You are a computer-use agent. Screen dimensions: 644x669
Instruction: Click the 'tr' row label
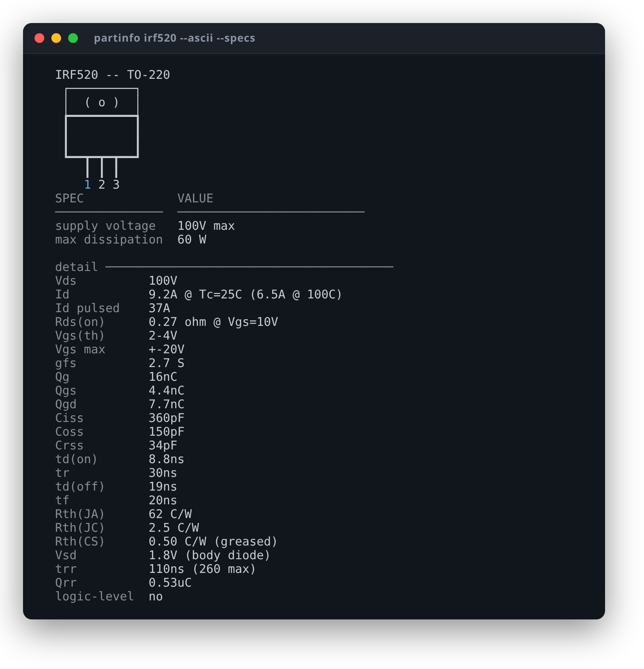point(62,473)
